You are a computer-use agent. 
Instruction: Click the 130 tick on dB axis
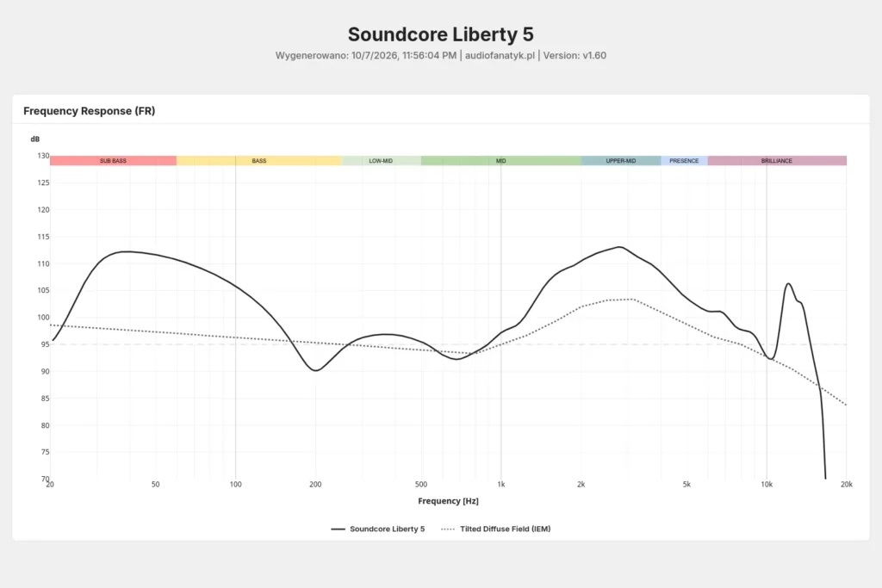pos(43,156)
